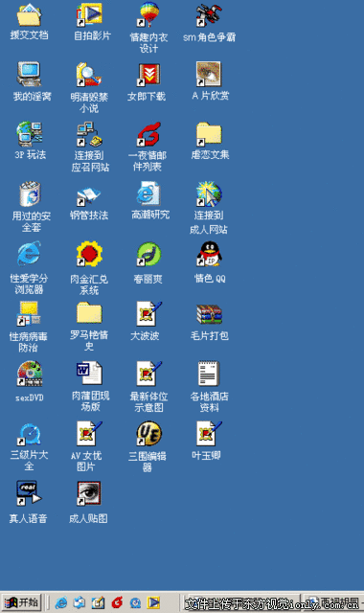364x613 pixels.
Task: Open the red 一夜情邮件列表 icon
Action: [x=148, y=134]
